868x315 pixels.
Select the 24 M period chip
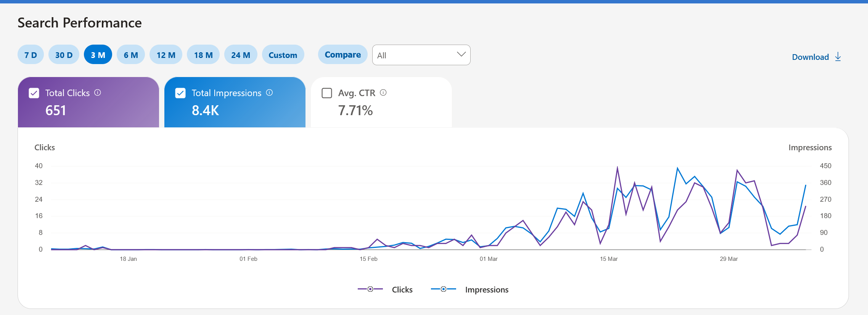click(241, 54)
